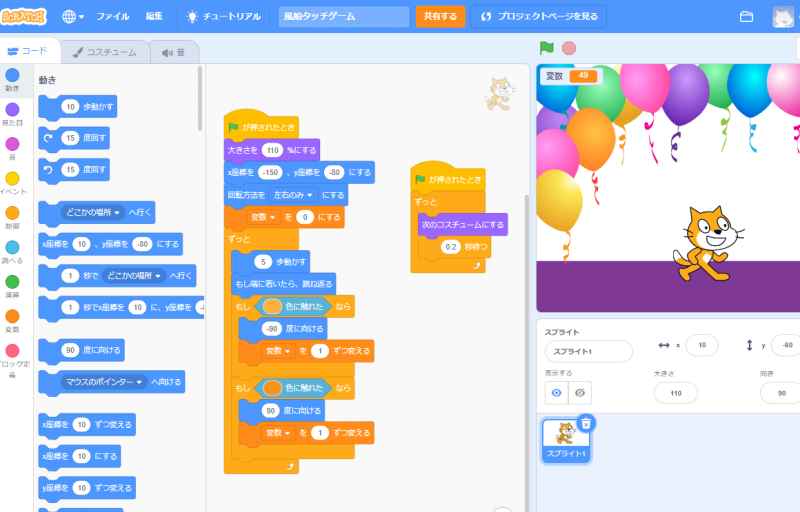Open どこかの場所 dropdown in 1 秒で block
Image resolution: width=800 pixels, height=512 pixels.
tap(134, 276)
